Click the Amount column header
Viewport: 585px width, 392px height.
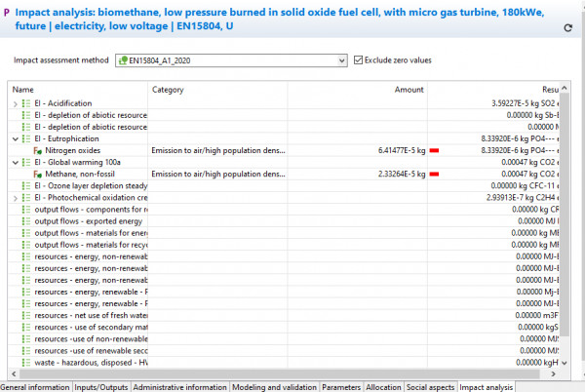(358, 90)
